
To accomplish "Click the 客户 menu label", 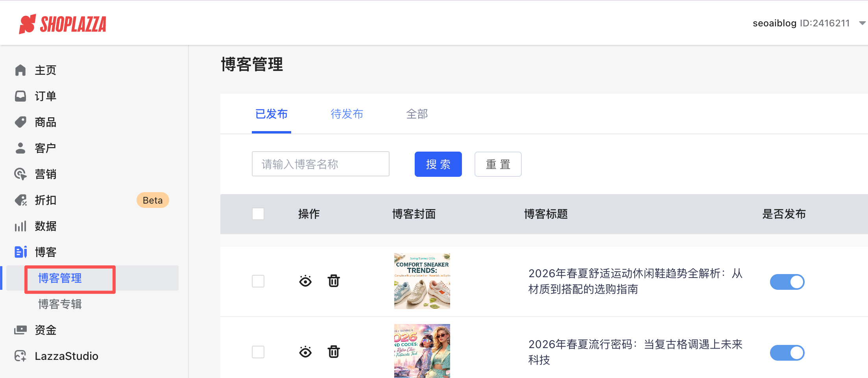I will pos(46,148).
